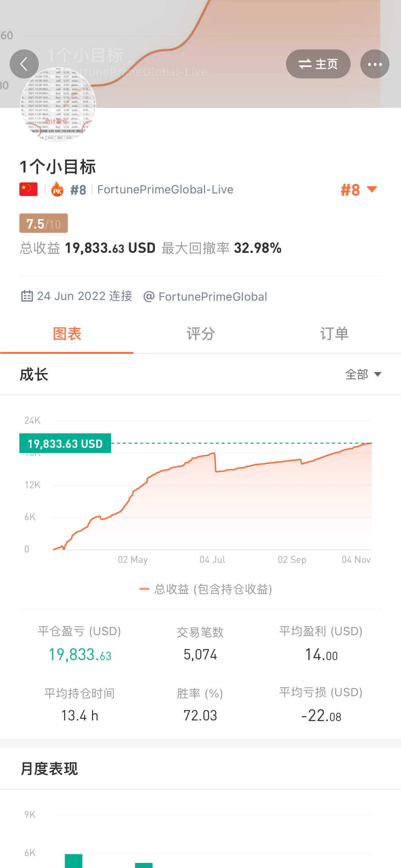Tap the PK flame ranking icon
Image resolution: width=401 pixels, height=868 pixels.
pos(57,189)
